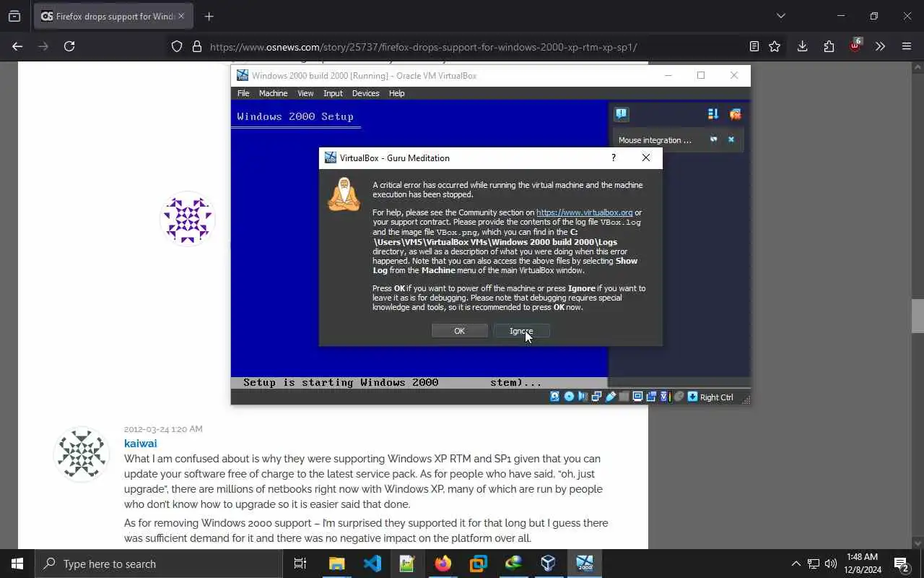Click the page vertical scrollbar thumb
Image resolution: width=924 pixels, height=578 pixels.
point(918,315)
